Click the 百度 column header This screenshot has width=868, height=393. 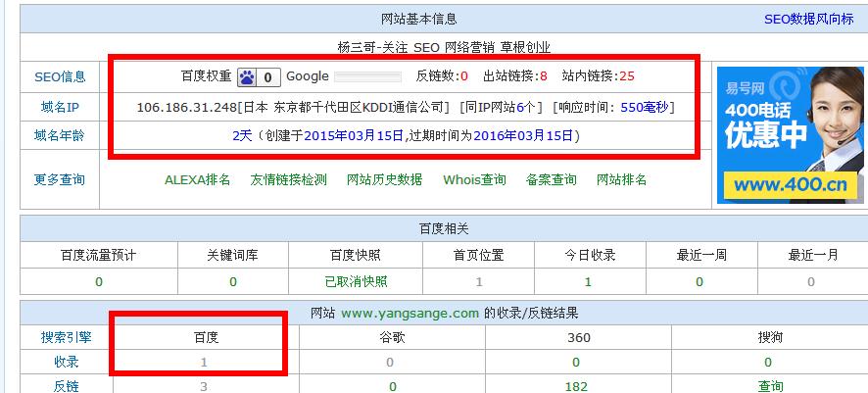[206, 337]
